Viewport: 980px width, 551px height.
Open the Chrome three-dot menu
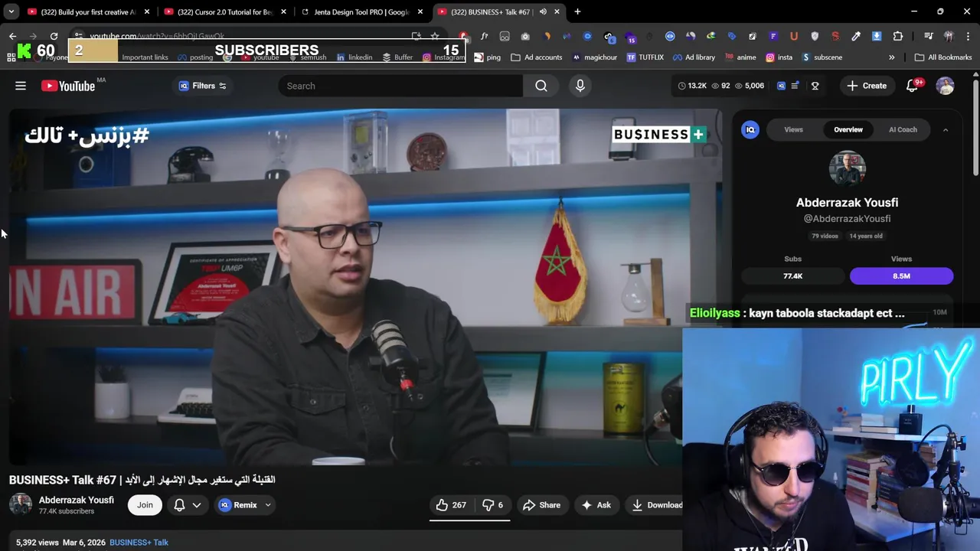point(969,36)
